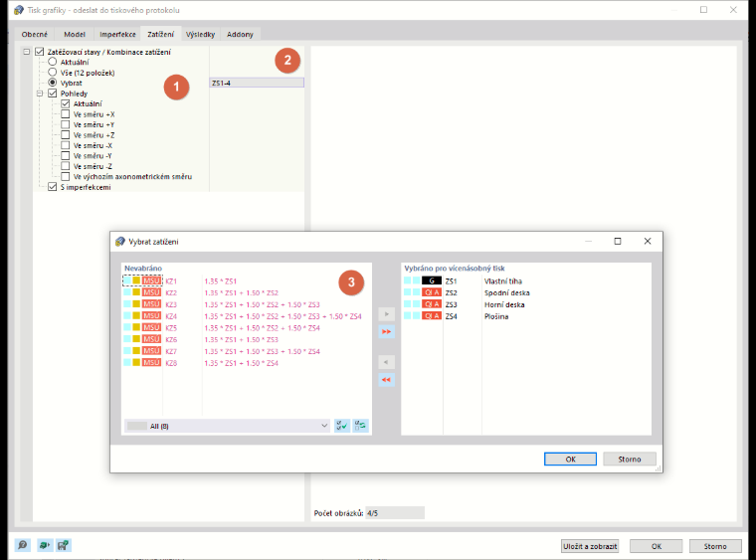The width and height of the screenshot is (756, 560).
Task: Select the Vybrat radio button
Action: 53,83
